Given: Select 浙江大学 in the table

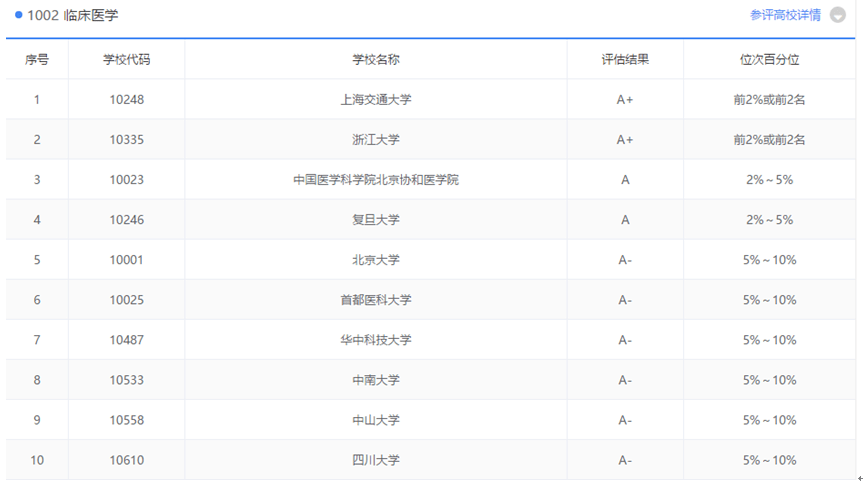Looking at the screenshot, I should (376, 139).
